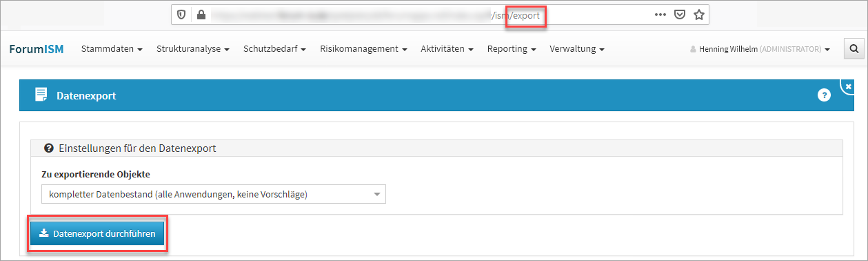Open the Reporting menu
This screenshot has height=261, width=868.
click(x=512, y=49)
